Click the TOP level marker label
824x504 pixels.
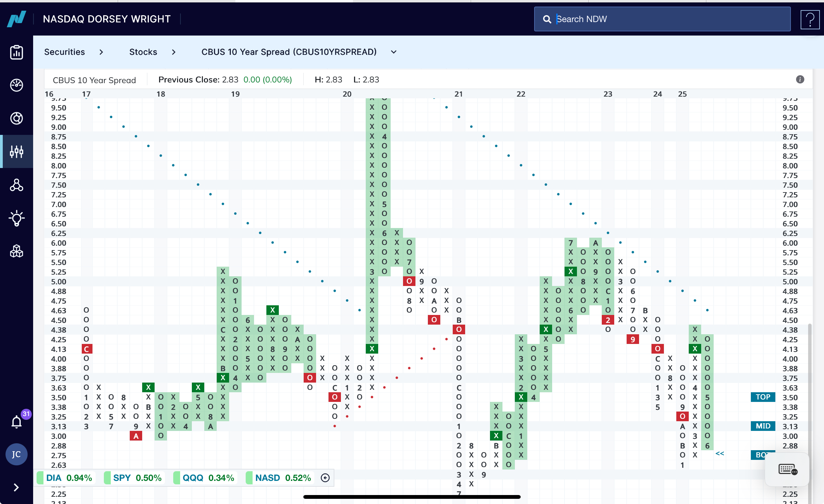click(x=763, y=397)
